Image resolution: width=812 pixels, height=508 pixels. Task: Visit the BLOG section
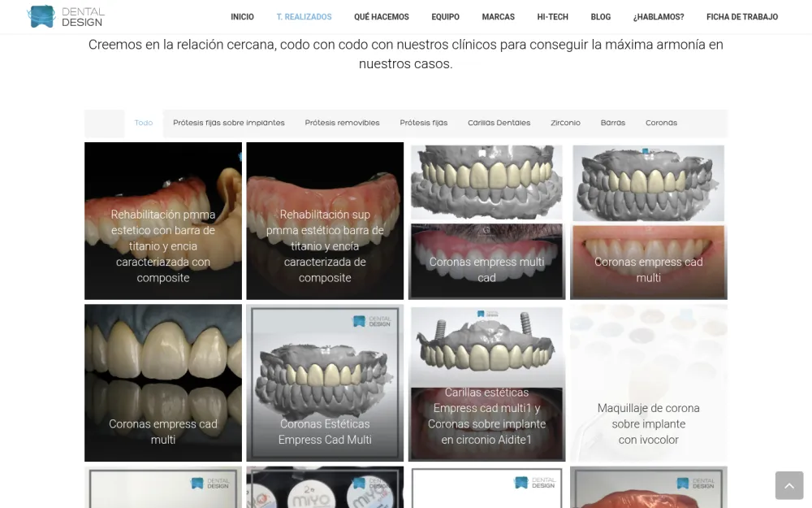point(601,17)
